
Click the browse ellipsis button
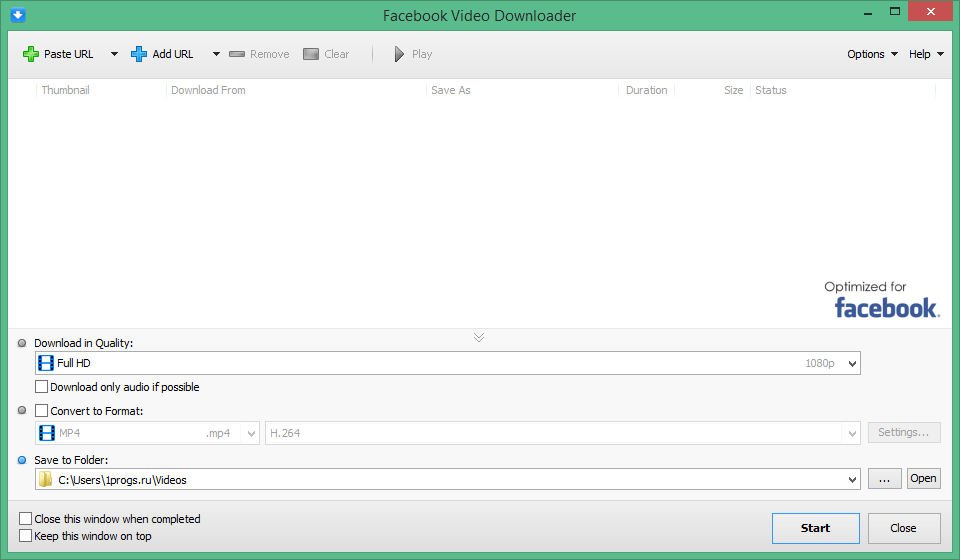click(884, 479)
